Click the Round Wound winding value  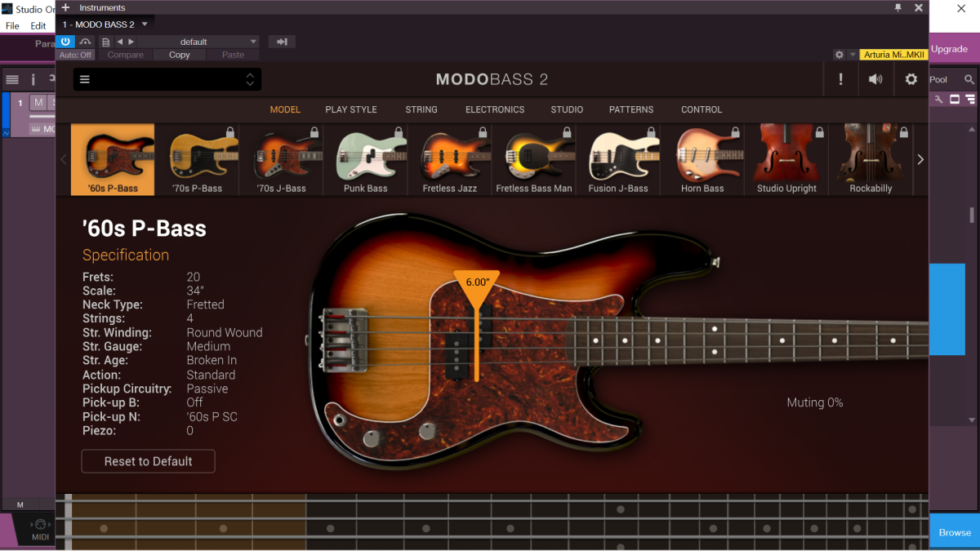pos(225,332)
